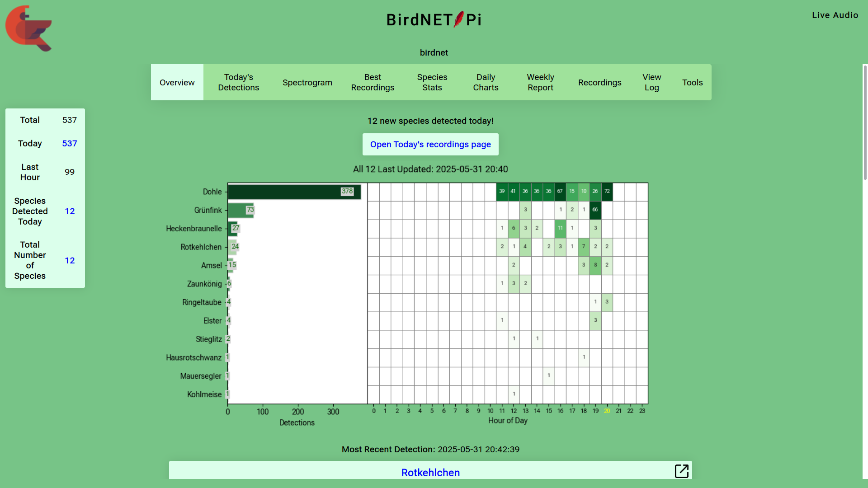This screenshot has width=868, height=488.
Task: Open the Daily Charts tab
Action: tap(486, 82)
